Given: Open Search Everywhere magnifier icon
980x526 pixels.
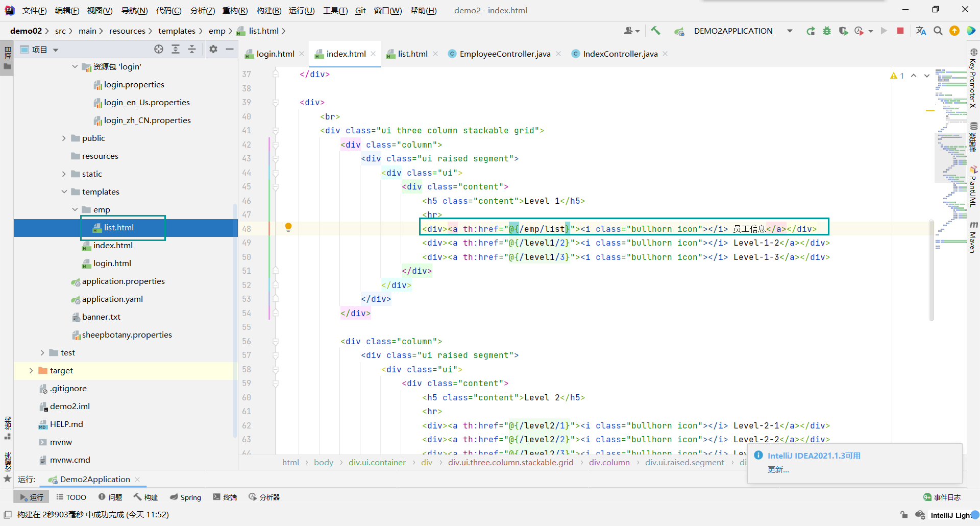Looking at the screenshot, I should pyautogui.click(x=938, y=31).
